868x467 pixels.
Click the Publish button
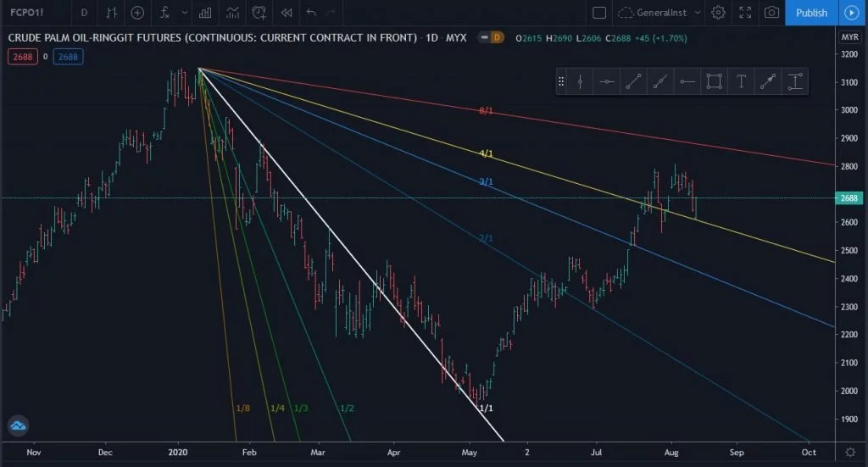[811, 13]
